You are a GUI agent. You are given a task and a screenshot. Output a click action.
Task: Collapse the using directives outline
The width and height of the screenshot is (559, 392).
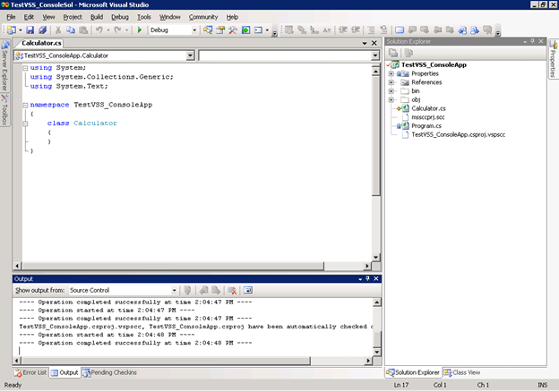point(25,68)
